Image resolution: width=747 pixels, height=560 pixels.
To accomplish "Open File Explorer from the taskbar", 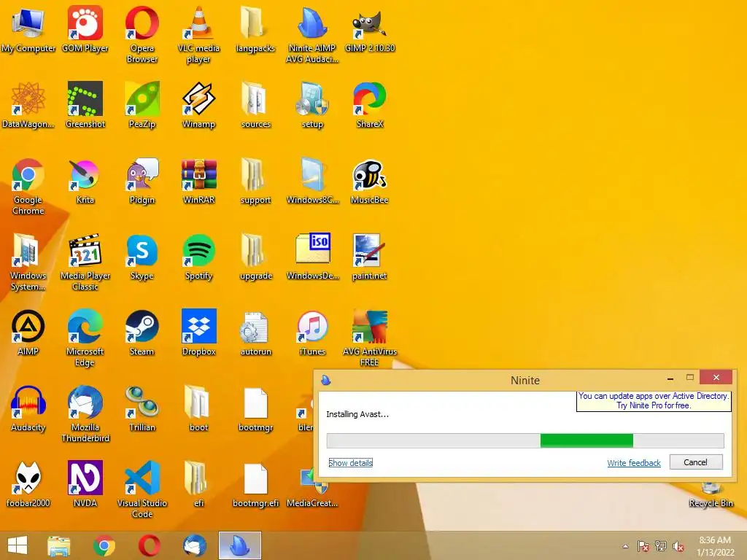I will [x=58, y=545].
